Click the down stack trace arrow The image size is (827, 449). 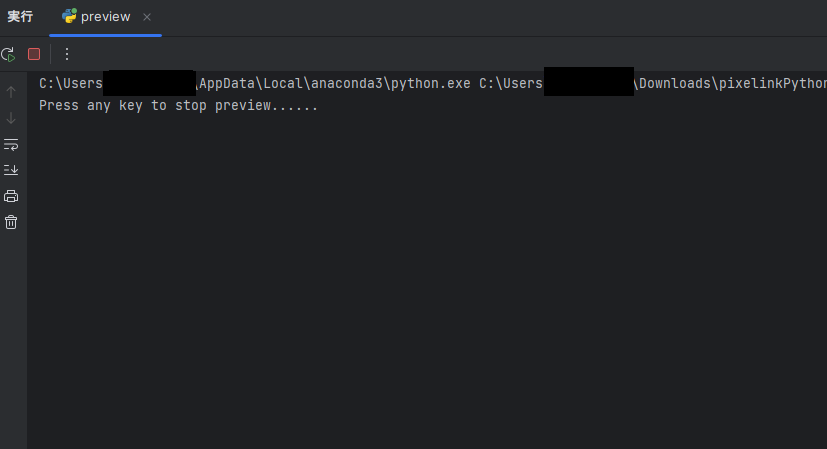(11, 118)
